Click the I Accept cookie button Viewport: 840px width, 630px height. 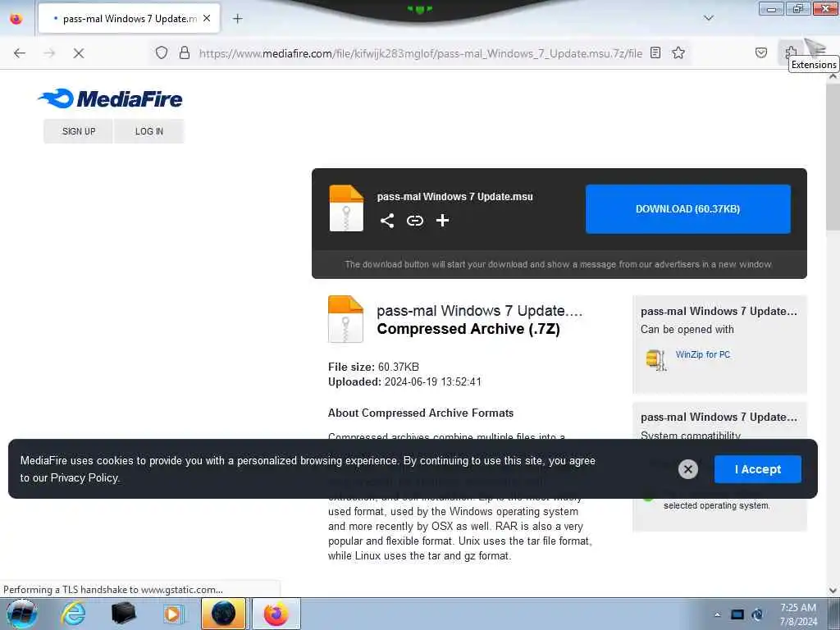pos(757,469)
